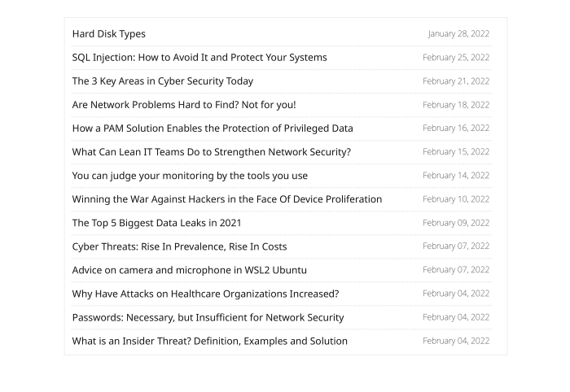Click the February 25, 2022 date
This screenshot has width=570, height=392.
point(456,58)
